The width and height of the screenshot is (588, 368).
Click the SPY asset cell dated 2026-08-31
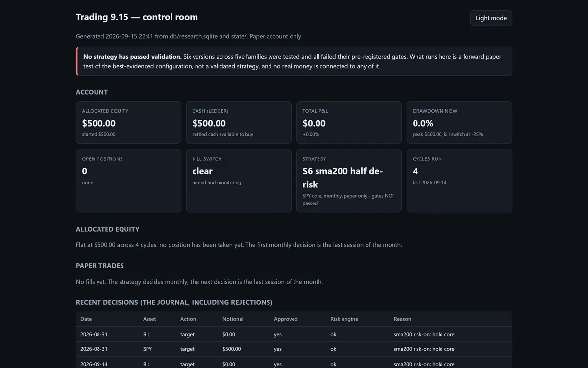(147, 349)
